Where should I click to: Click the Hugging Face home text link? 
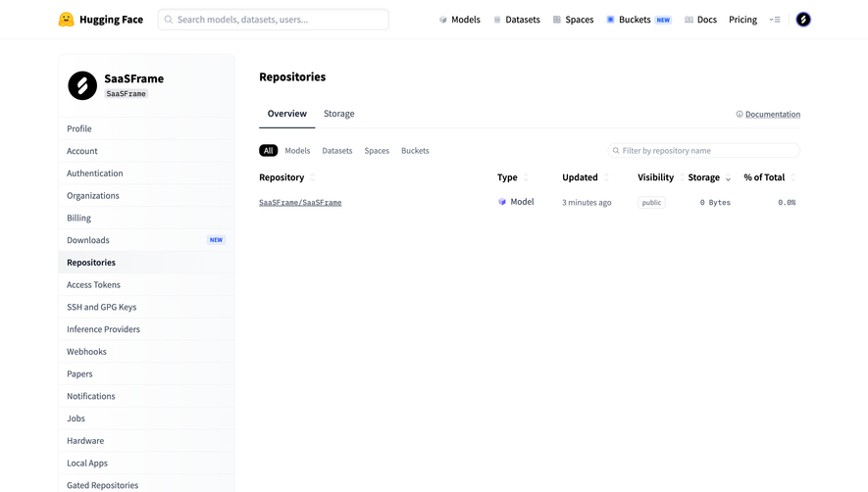tap(111, 20)
